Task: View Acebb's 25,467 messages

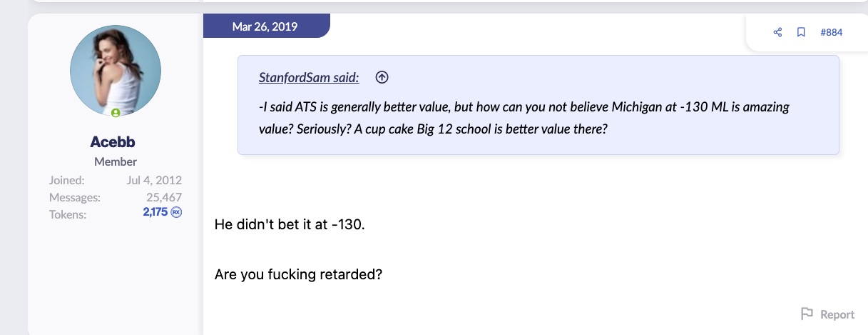Action: 164,197
